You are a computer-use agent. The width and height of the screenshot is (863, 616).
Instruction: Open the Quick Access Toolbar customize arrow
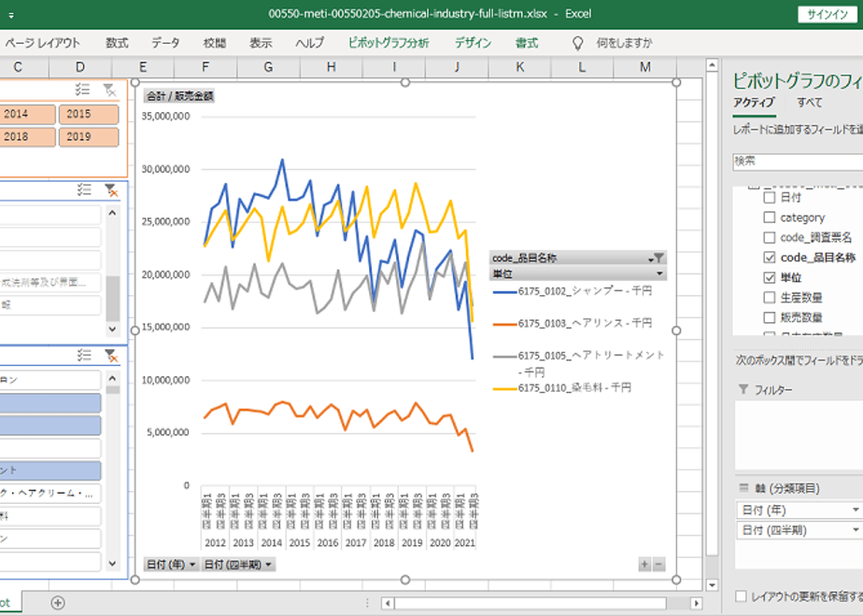(x=11, y=15)
